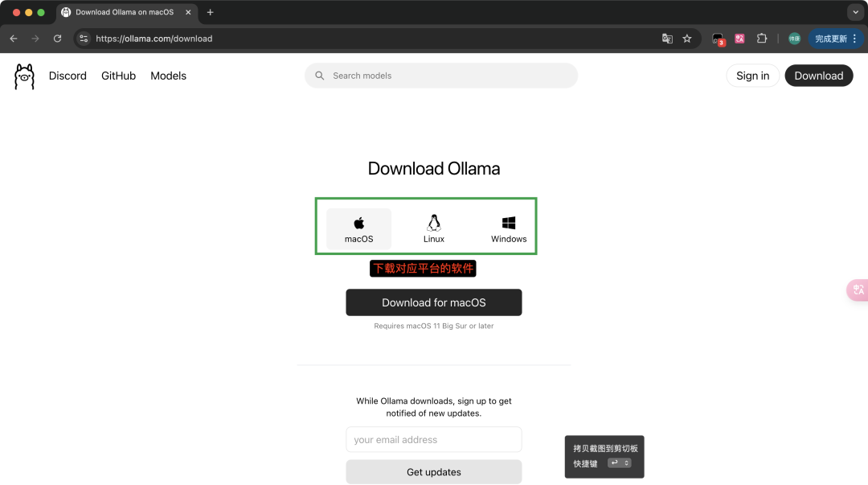868x485 pixels.
Task: Open the Extensions puzzle icon
Action: point(762,39)
